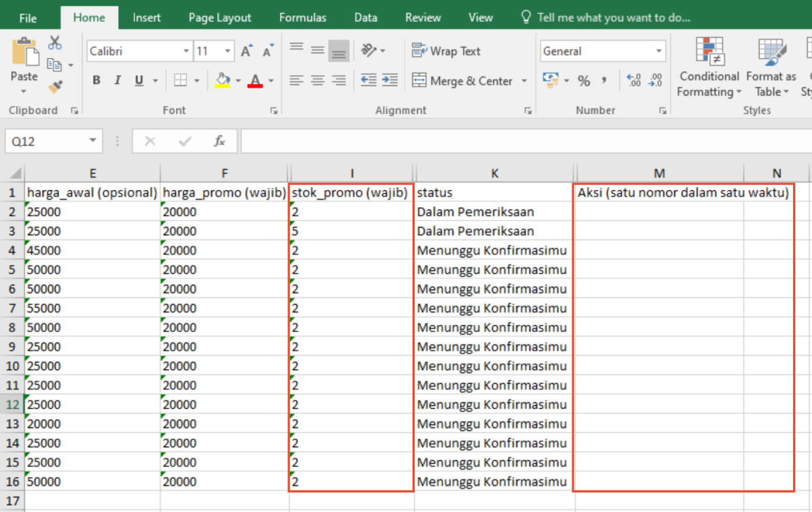
Task: Toggle Bold formatting
Action: coord(96,81)
